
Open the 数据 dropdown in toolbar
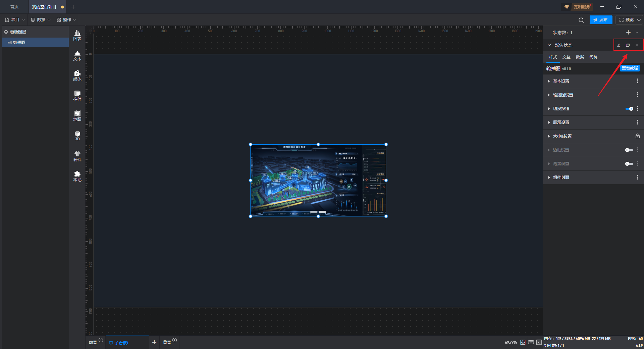point(41,20)
